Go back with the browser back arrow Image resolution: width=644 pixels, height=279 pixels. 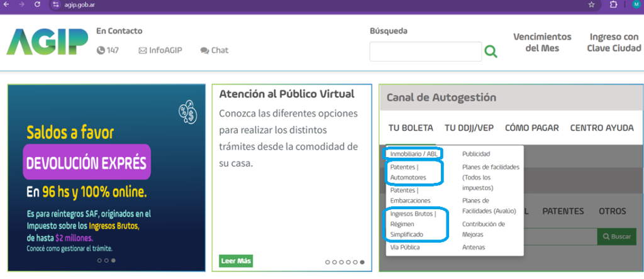tap(7, 4)
